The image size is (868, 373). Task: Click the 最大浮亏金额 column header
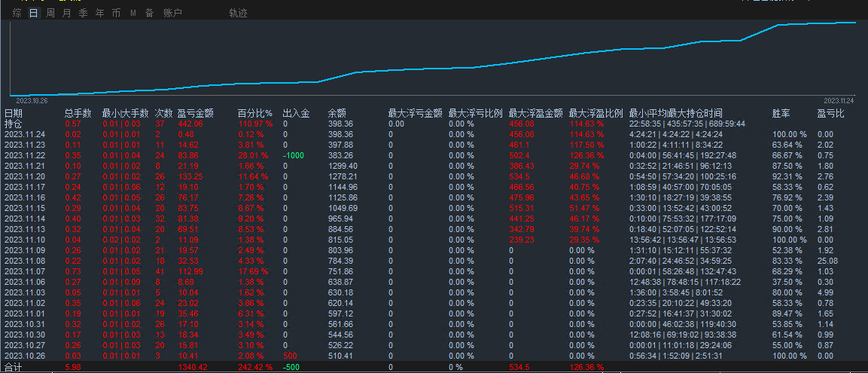(415, 114)
